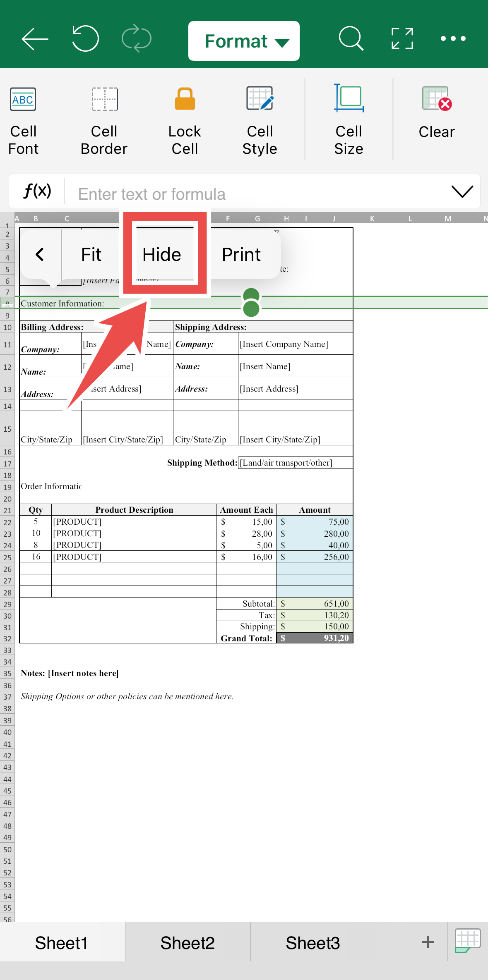Tap the 'Shipping Options or other policies' text

pyautogui.click(x=127, y=696)
